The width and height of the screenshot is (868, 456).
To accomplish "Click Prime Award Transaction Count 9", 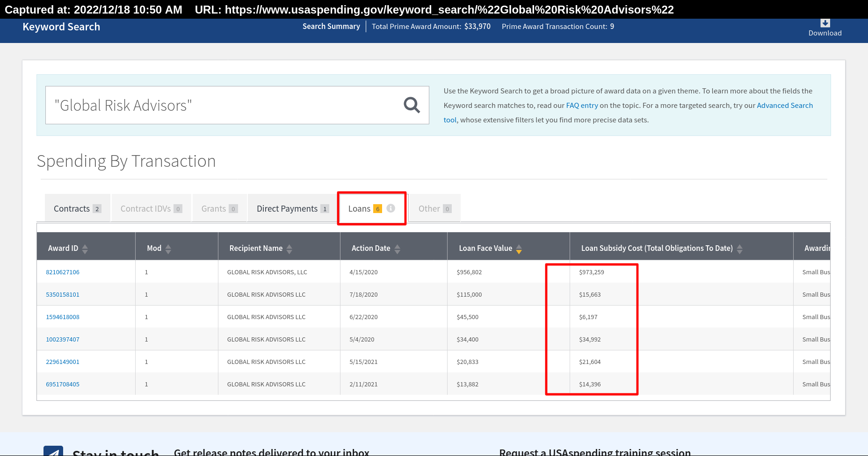I will (x=558, y=26).
